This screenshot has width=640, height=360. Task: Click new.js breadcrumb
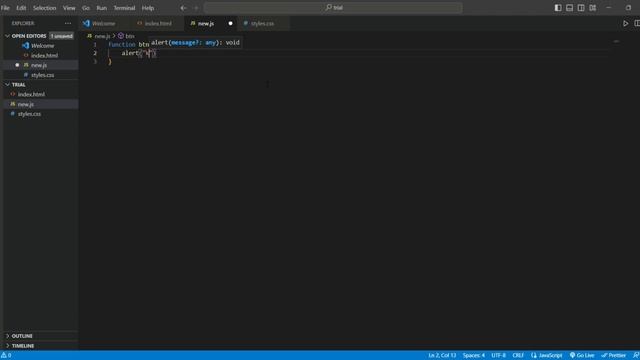[102, 36]
